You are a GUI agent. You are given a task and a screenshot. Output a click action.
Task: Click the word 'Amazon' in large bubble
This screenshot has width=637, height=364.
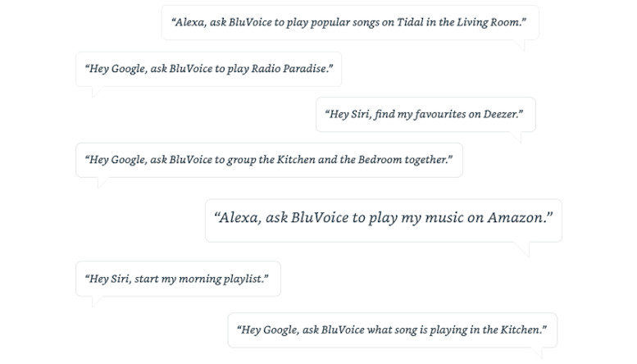pyautogui.click(x=516, y=217)
